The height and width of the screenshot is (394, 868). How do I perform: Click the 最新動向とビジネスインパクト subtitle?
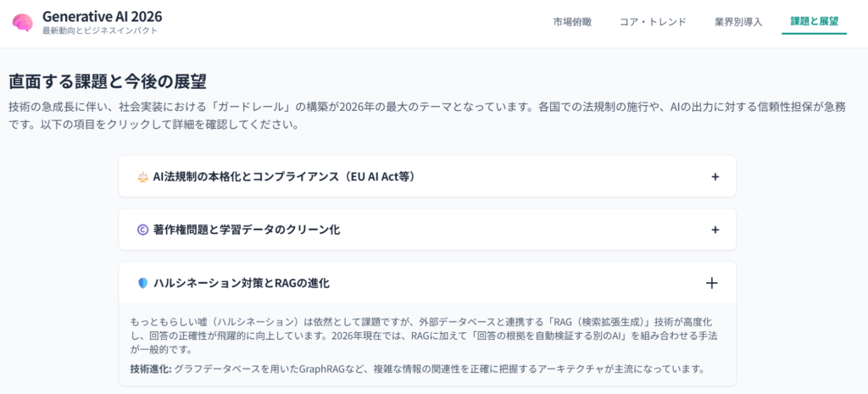pos(99,31)
